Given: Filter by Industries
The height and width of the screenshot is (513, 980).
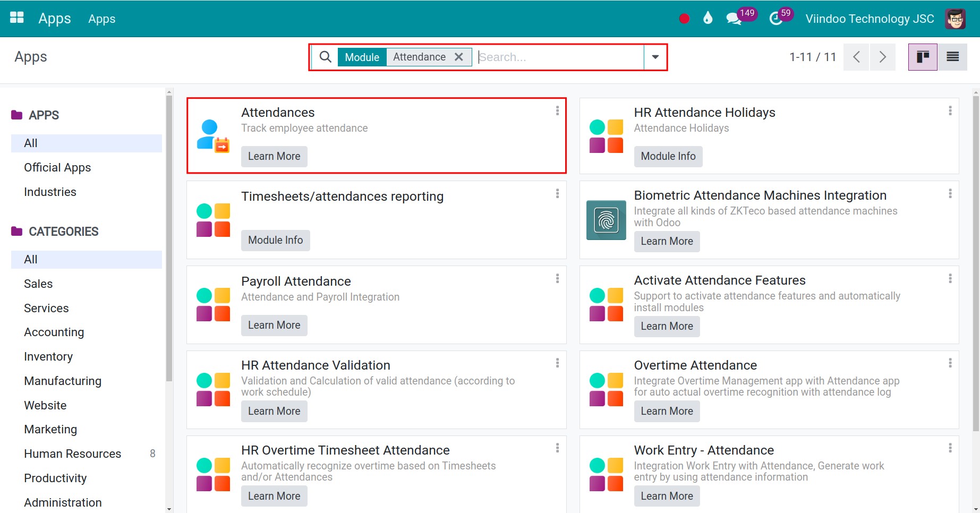Looking at the screenshot, I should tap(86, 192).
